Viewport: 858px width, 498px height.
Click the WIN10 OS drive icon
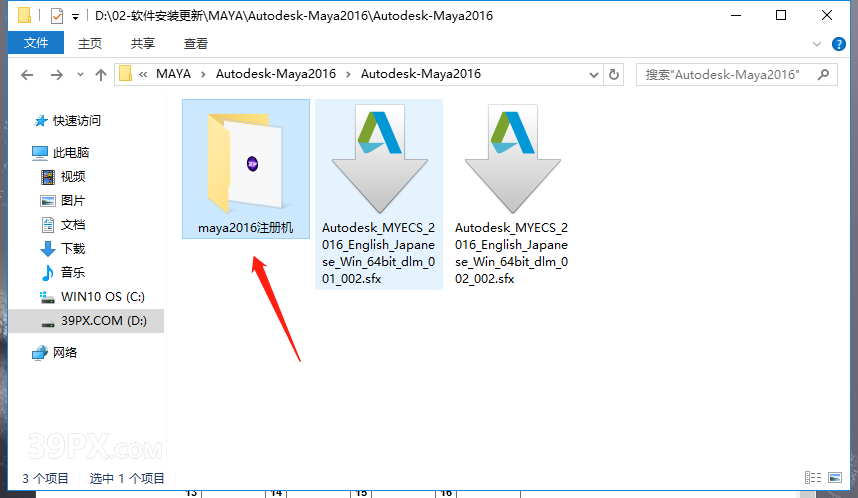click(48, 298)
